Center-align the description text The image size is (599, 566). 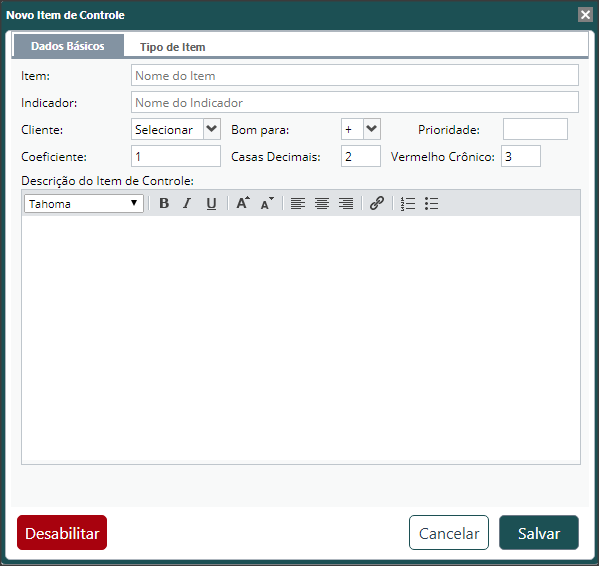tap(322, 203)
